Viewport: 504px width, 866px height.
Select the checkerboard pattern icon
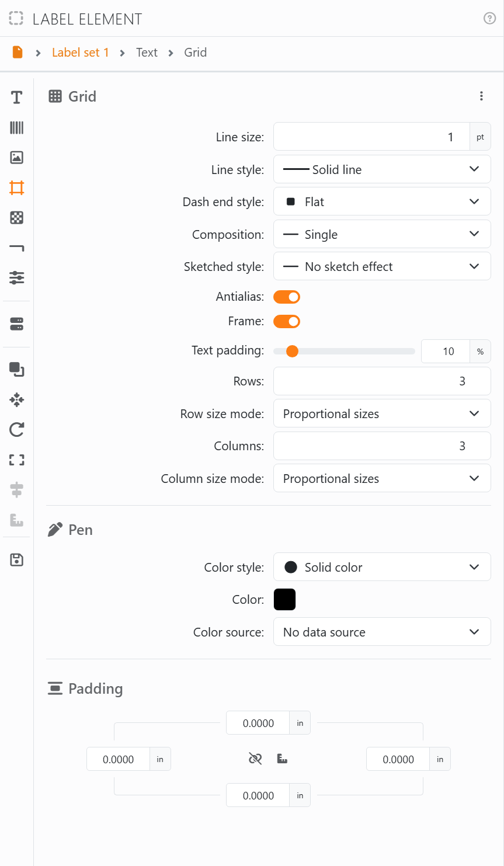(x=16, y=218)
